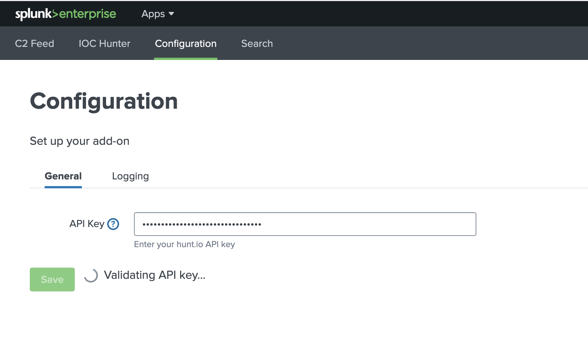Image resolution: width=588 pixels, height=364 pixels.
Task: Click the 'Enter your hunt.io API key' hint
Action: click(x=185, y=244)
